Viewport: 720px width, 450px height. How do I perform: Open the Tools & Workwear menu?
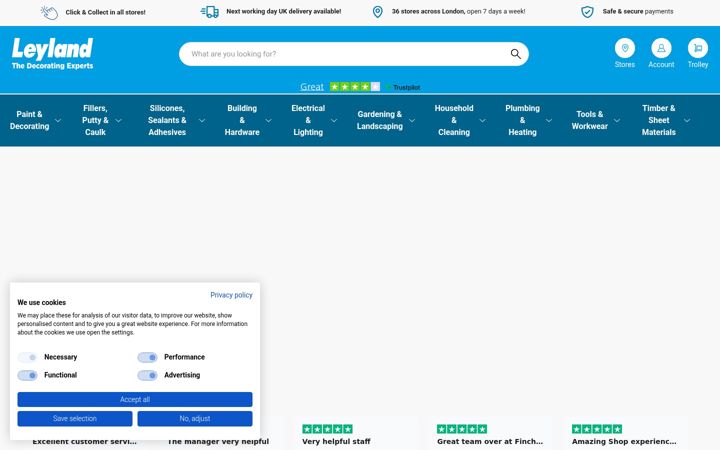[x=590, y=120]
